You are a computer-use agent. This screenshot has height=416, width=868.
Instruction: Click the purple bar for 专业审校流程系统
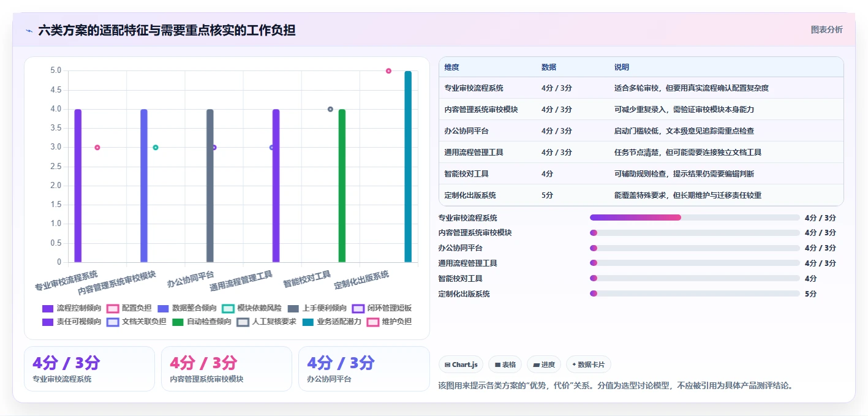[x=78, y=186]
